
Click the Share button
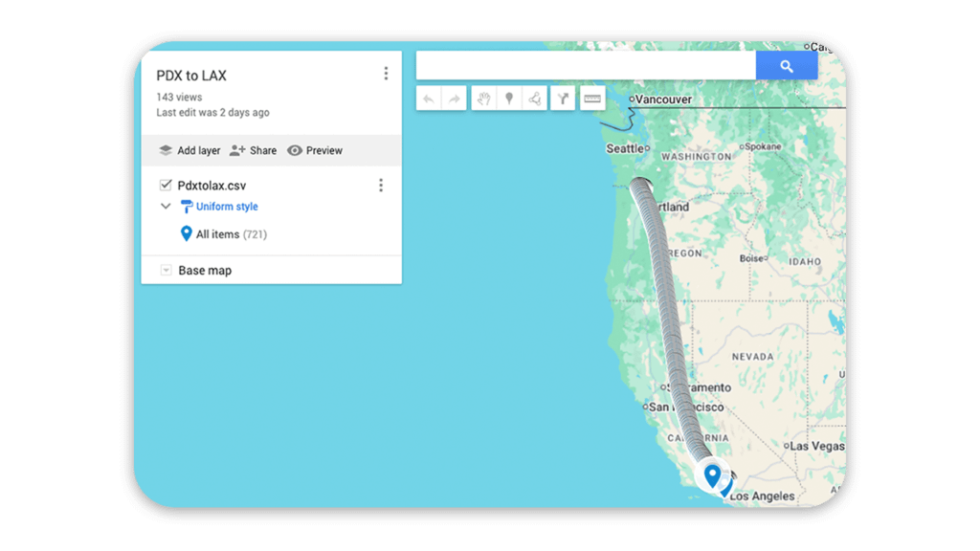tap(253, 150)
